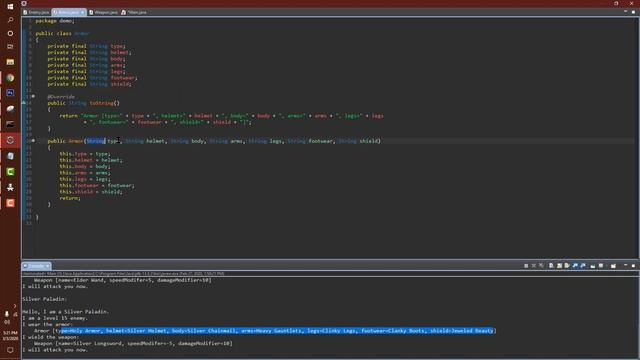
Task: Switch to the Main.java editor tab
Action: pyautogui.click(x=134, y=12)
